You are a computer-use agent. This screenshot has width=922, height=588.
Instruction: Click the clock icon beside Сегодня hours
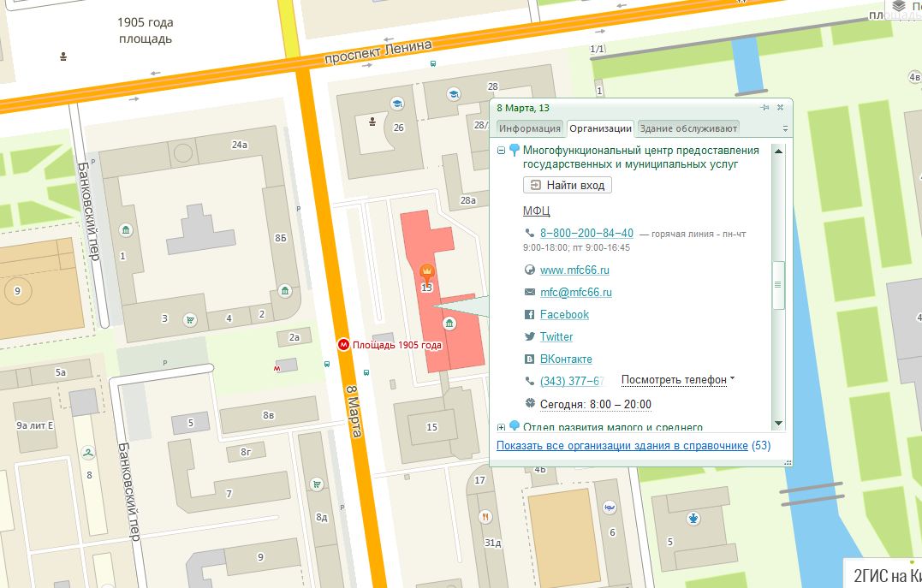pyautogui.click(x=530, y=403)
